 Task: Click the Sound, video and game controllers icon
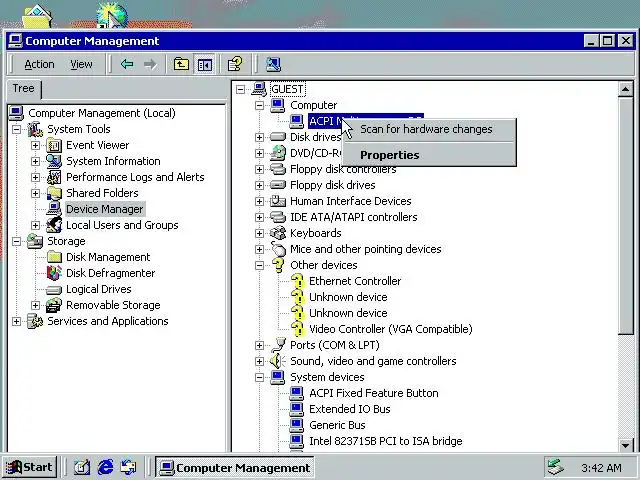tap(278, 361)
